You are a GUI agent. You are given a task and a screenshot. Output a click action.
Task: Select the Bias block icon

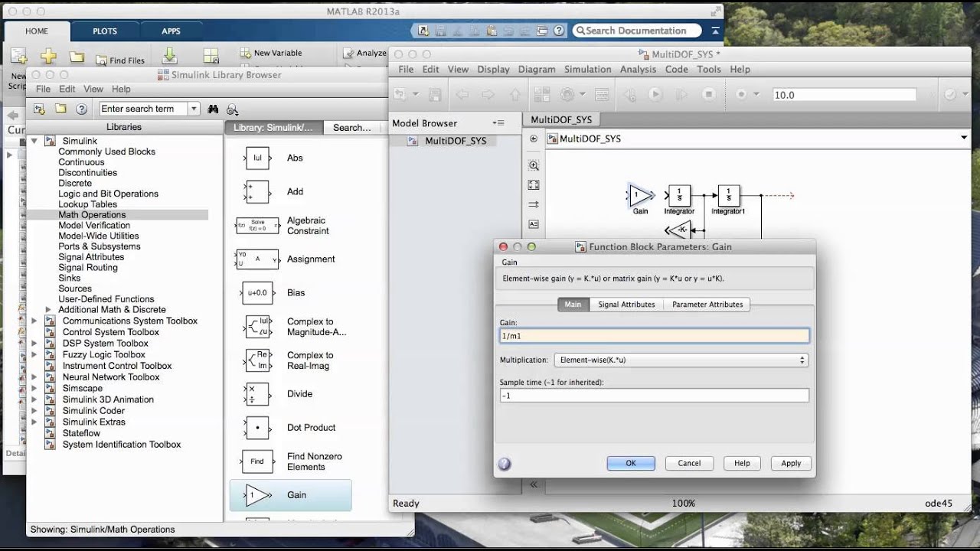[257, 293]
